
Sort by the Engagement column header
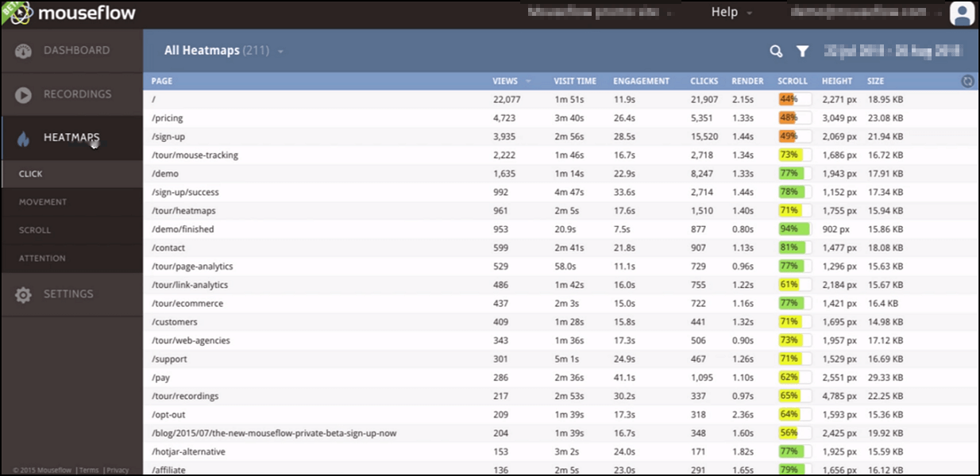pos(642,81)
